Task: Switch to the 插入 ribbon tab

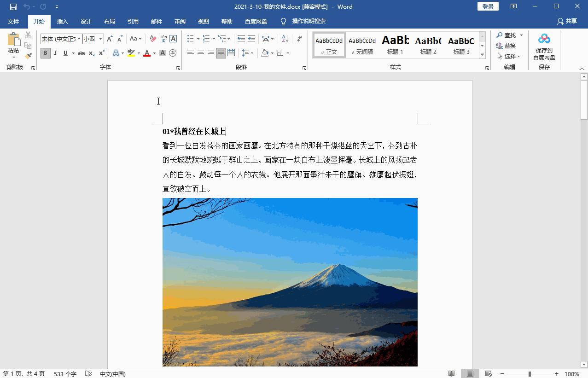Action: pos(63,21)
